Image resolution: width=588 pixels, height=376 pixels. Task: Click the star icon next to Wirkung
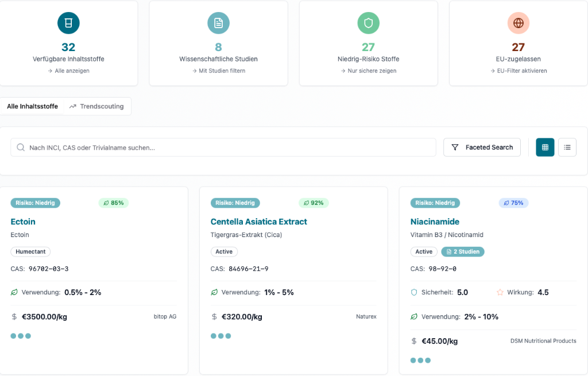[500, 292]
